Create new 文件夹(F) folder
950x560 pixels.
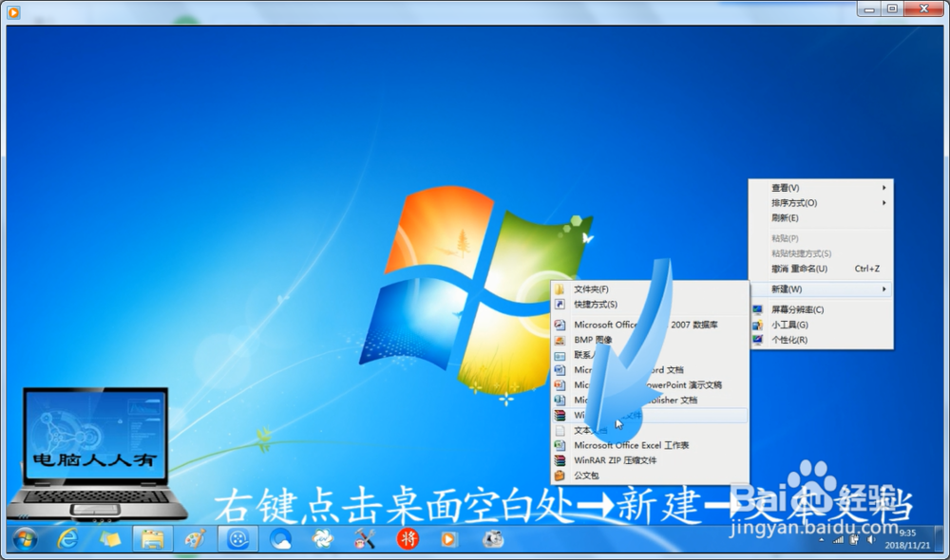650,289
